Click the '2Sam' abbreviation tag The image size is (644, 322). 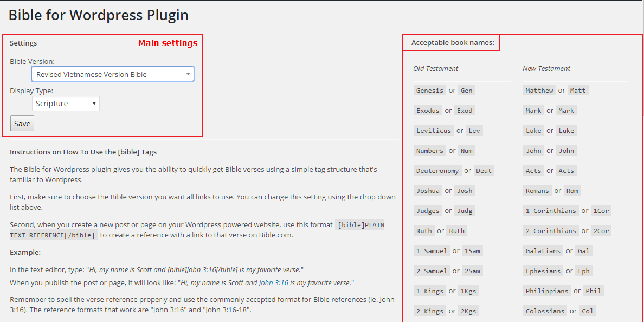click(472, 271)
